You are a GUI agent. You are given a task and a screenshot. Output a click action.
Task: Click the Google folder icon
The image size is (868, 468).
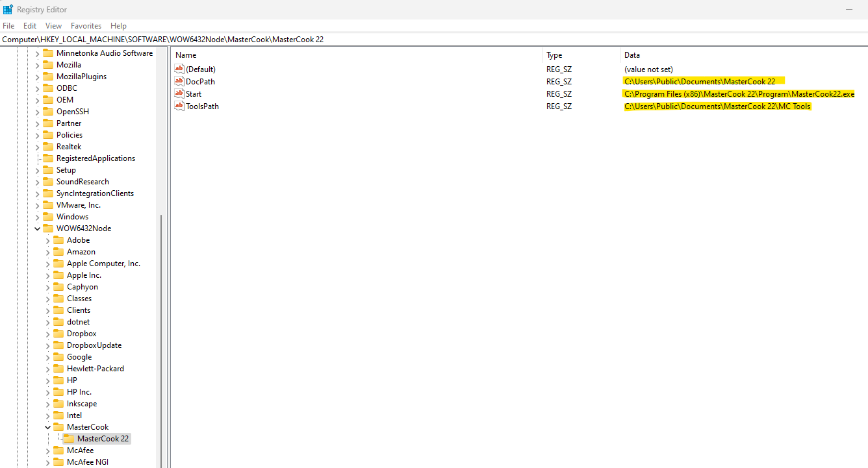coord(58,357)
